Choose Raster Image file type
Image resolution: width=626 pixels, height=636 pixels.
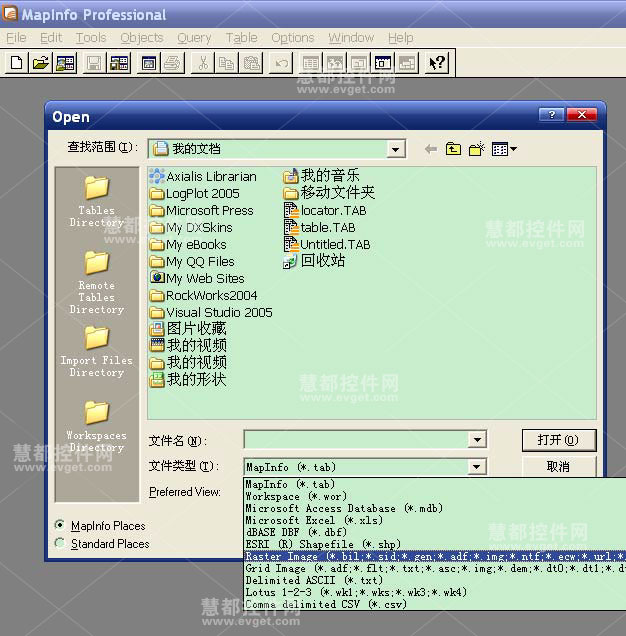[x=435, y=556]
